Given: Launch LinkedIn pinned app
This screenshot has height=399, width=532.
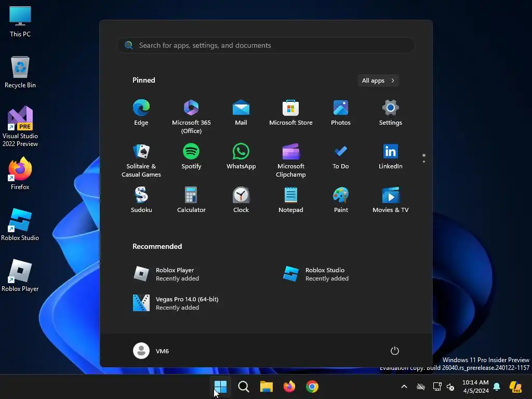Looking at the screenshot, I should click(391, 156).
